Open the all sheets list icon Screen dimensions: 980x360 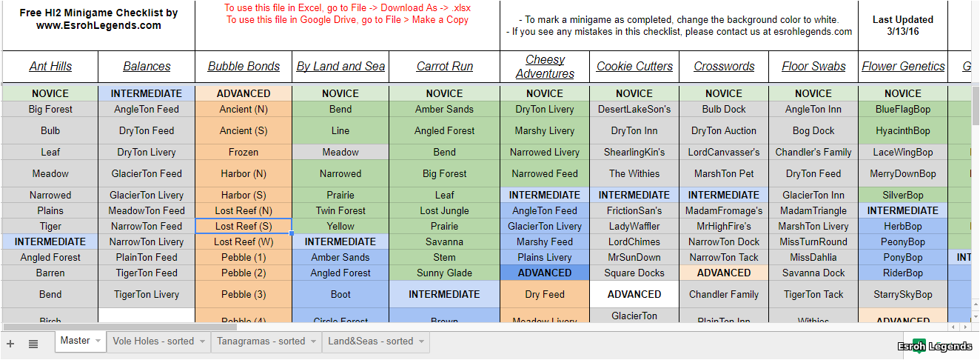pos(33,344)
